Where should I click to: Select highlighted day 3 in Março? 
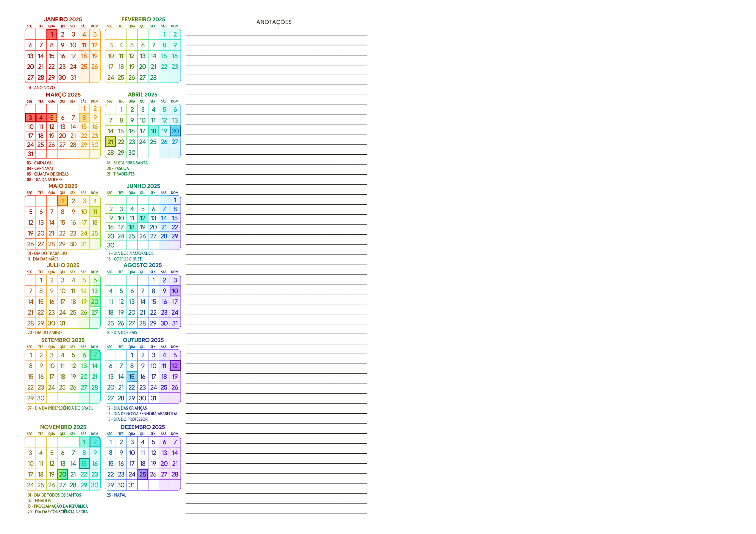click(x=30, y=118)
